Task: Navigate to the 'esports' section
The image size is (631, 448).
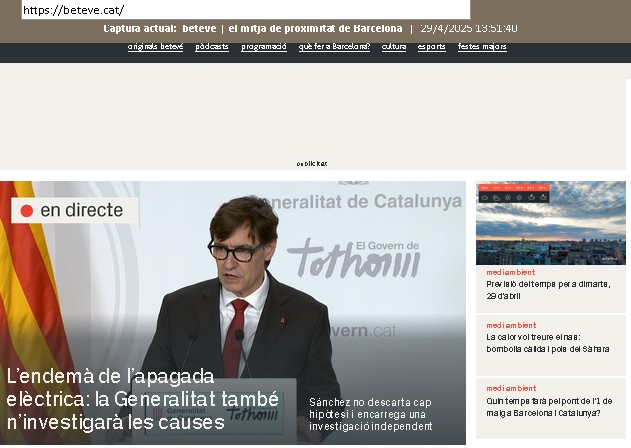Action: [432, 47]
